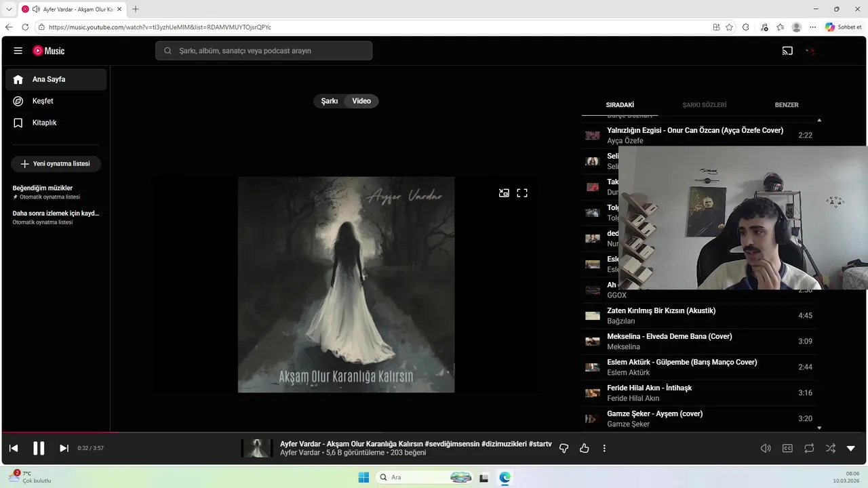This screenshot has width=868, height=488.
Task: Open the Windows Start menu
Action: (363, 477)
